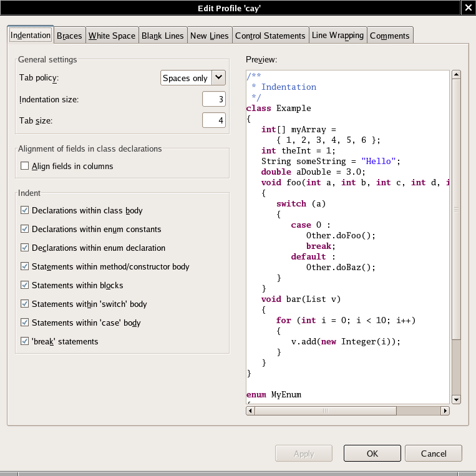Go to Line Wrapping tab
476x476 pixels.
click(x=338, y=36)
